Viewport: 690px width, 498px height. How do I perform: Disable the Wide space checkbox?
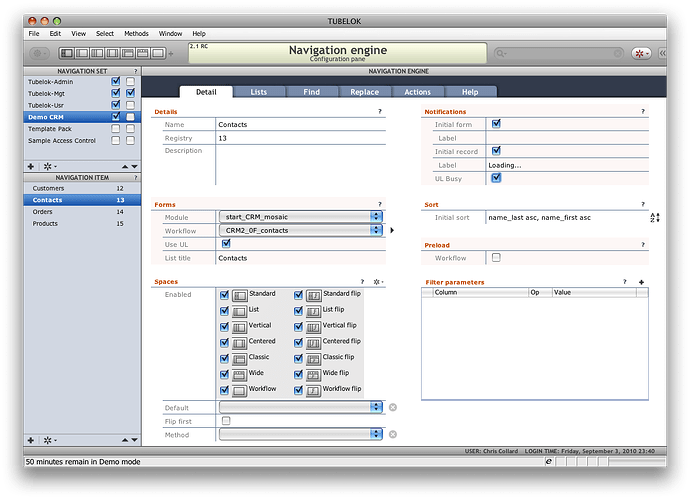click(224, 374)
